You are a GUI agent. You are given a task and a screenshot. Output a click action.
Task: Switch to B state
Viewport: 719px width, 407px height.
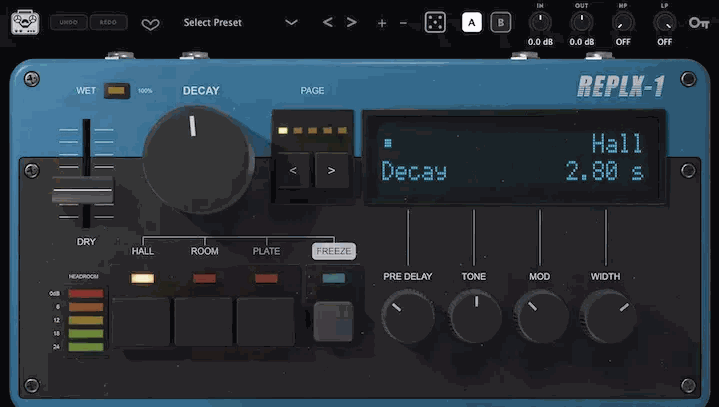(501, 22)
